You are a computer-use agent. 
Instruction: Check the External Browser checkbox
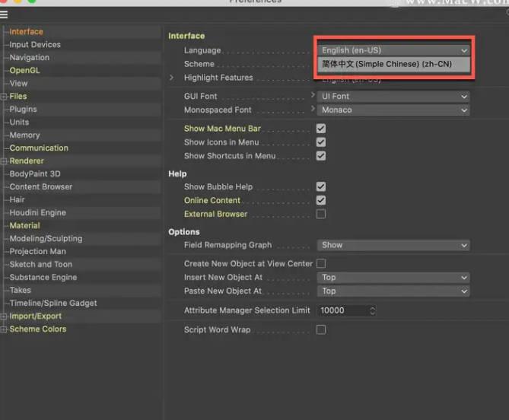coord(321,215)
